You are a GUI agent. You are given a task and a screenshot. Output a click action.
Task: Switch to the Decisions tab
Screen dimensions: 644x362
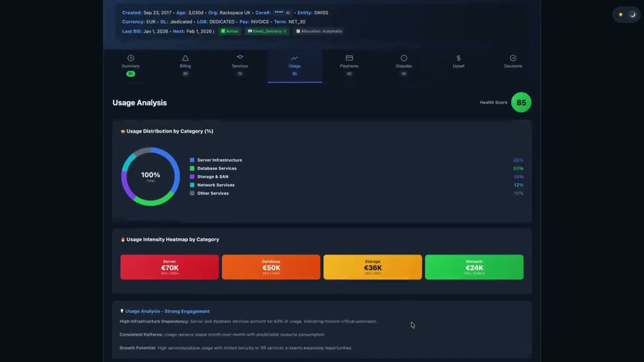[x=513, y=65]
